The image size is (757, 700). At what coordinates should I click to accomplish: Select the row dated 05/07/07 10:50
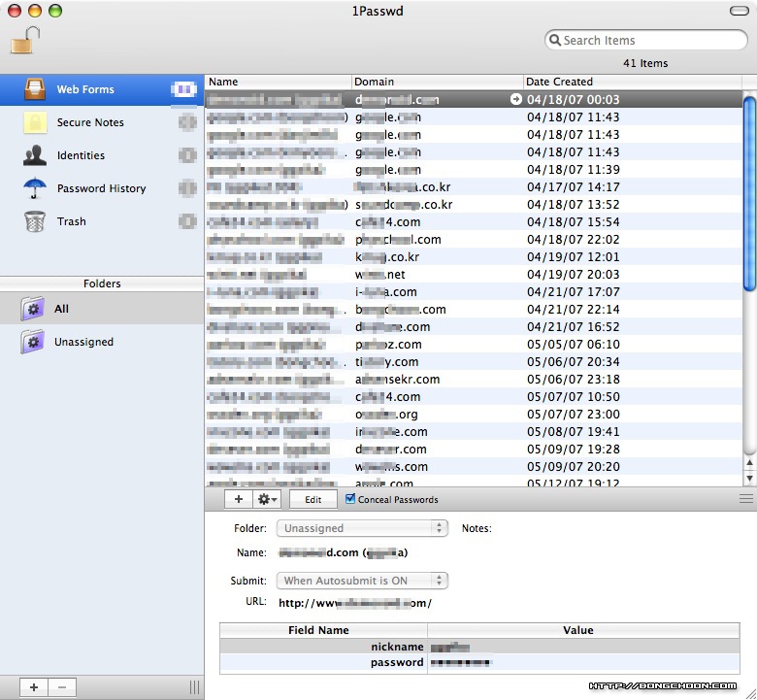point(474,397)
